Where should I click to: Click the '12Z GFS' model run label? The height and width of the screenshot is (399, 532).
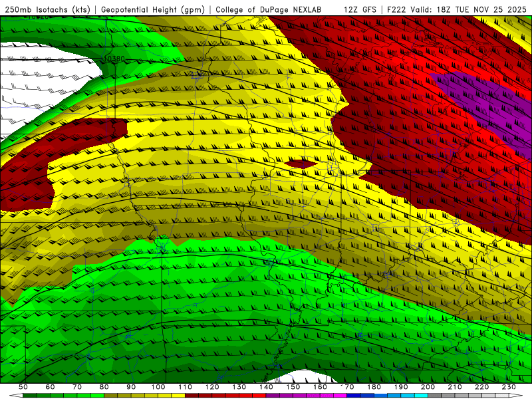pyautogui.click(x=360, y=9)
